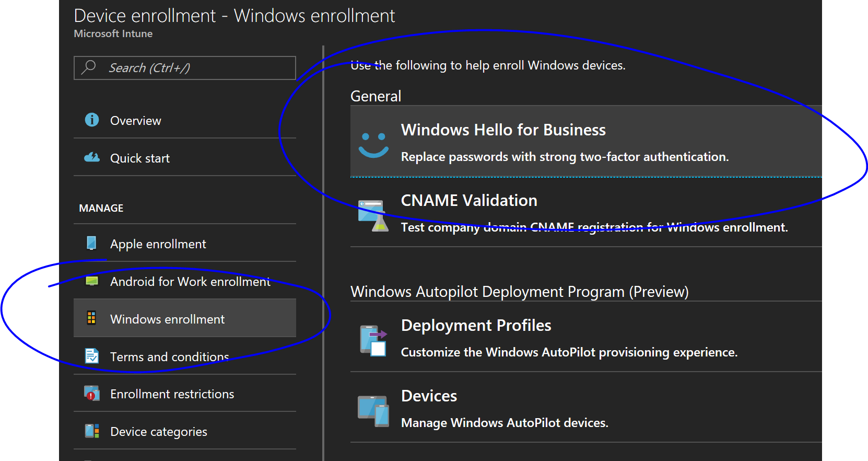Open Apple enrollment section
The image size is (868, 461).
click(x=185, y=244)
